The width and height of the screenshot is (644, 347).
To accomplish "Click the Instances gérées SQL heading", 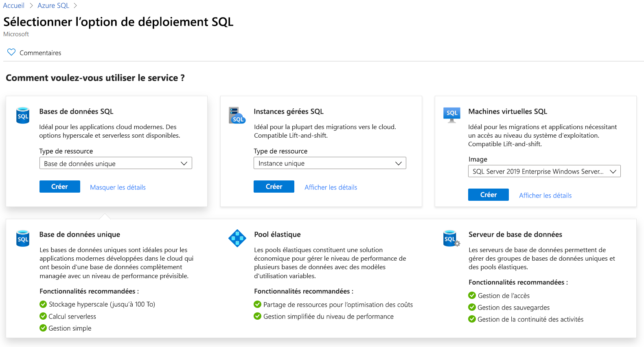I will click(289, 112).
